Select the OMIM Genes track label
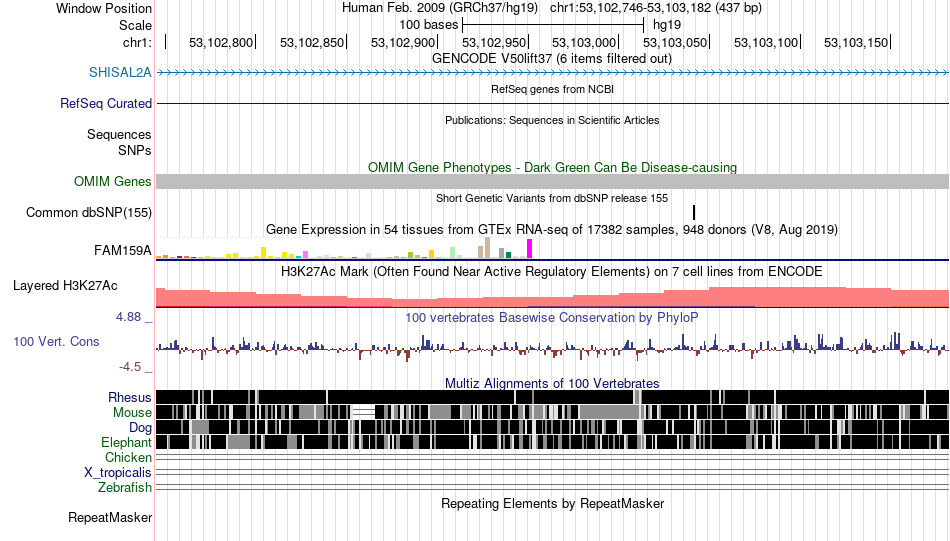Viewport: 950px width, 541px height. (113, 182)
